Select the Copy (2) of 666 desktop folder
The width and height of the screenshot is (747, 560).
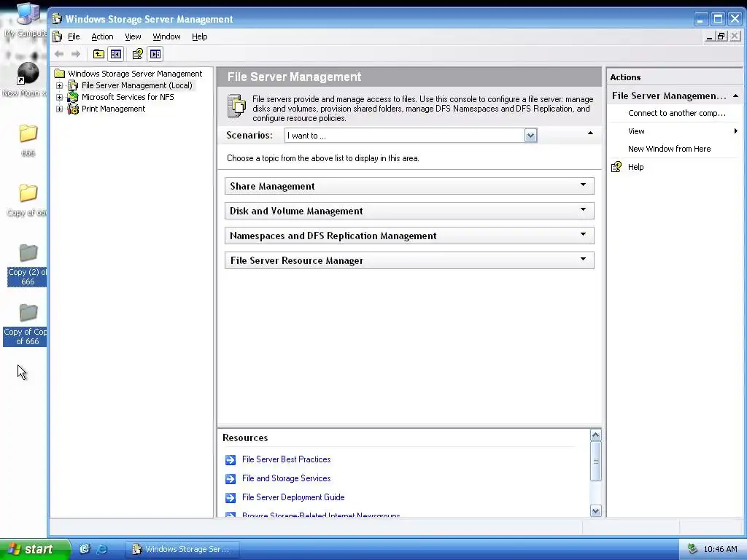(x=28, y=265)
